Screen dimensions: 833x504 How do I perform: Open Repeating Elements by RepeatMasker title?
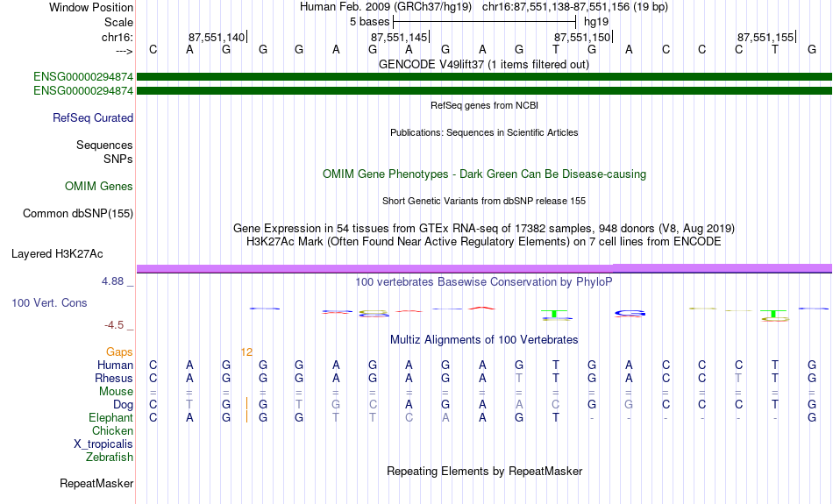pos(484,471)
